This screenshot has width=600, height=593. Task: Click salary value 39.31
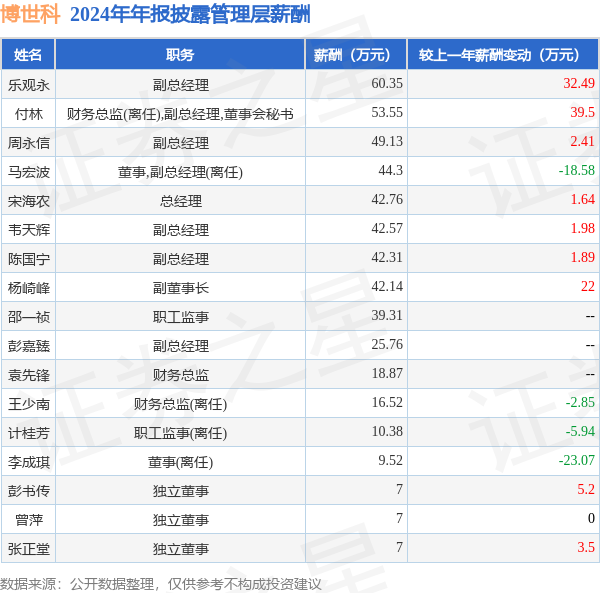click(x=387, y=315)
